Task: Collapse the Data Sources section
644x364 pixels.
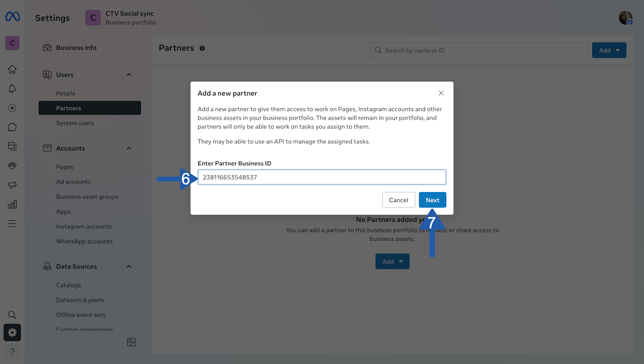Action: point(129,266)
